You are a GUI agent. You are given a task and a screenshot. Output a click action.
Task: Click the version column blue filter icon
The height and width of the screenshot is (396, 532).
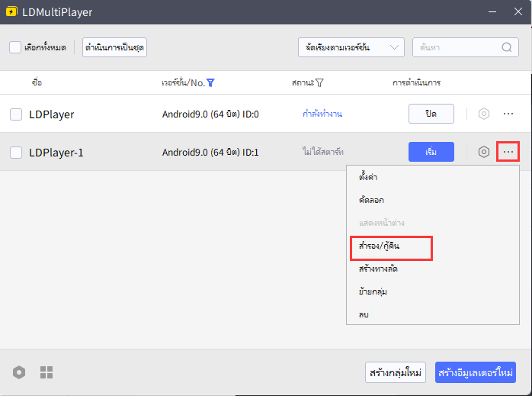pyautogui.click(x=210, y=82)
